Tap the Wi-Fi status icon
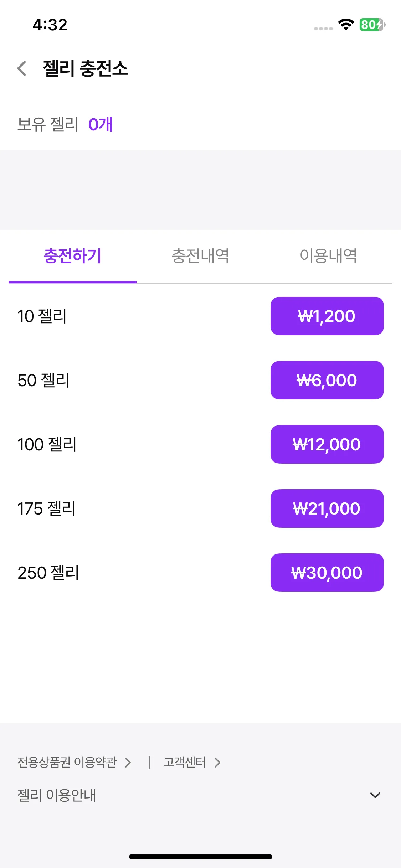Image resolution: width=401 pixels, height=868 pixels. coord(346,24)
